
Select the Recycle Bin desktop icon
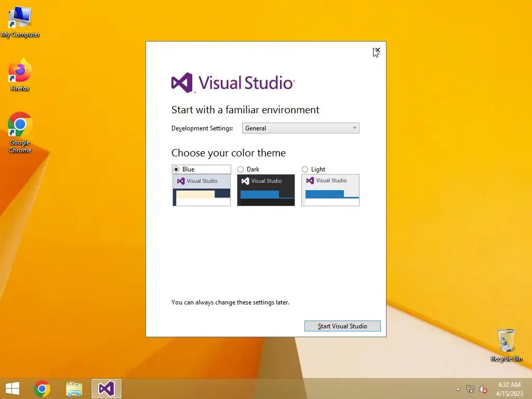(x=506, y=345)
